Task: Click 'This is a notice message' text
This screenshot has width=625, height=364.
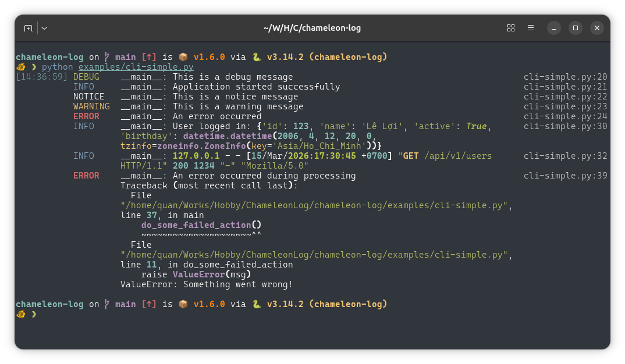Action: click(235, 97)
